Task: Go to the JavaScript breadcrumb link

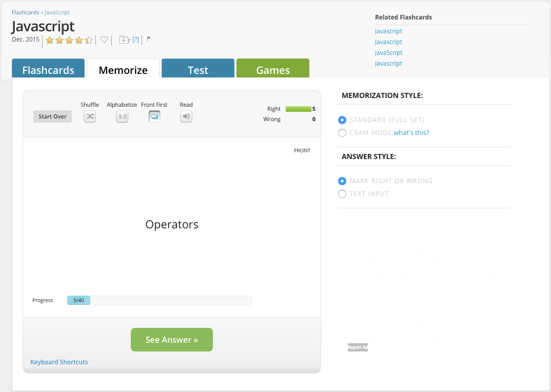Action: pyautogui.click(x=57, y=12)
